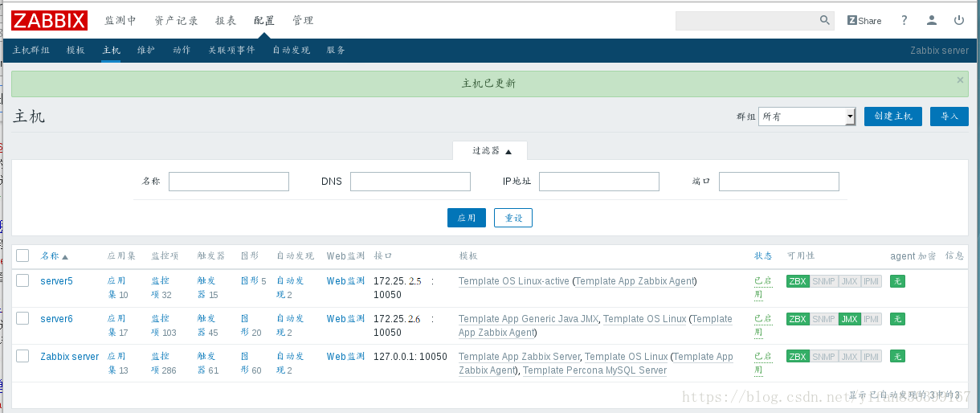Focus the global search field
This screenshot has width=980, height=413.
point(746,20)
